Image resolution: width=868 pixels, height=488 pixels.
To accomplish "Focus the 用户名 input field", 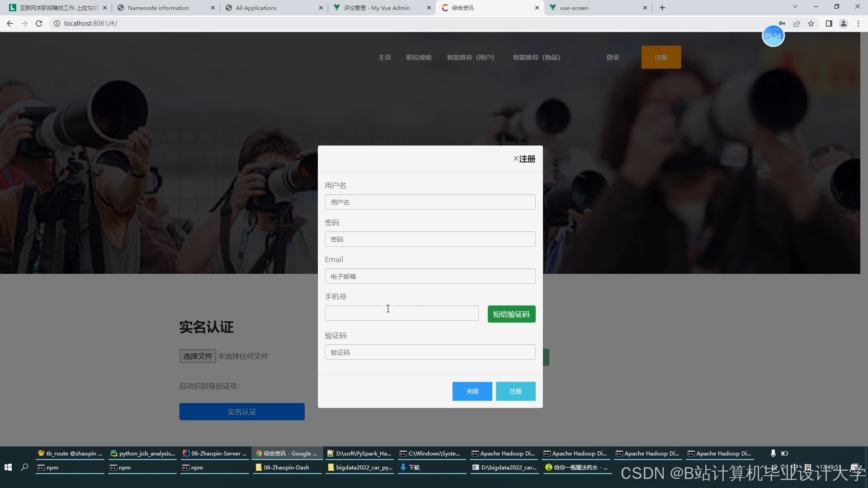I will point(430,202).
